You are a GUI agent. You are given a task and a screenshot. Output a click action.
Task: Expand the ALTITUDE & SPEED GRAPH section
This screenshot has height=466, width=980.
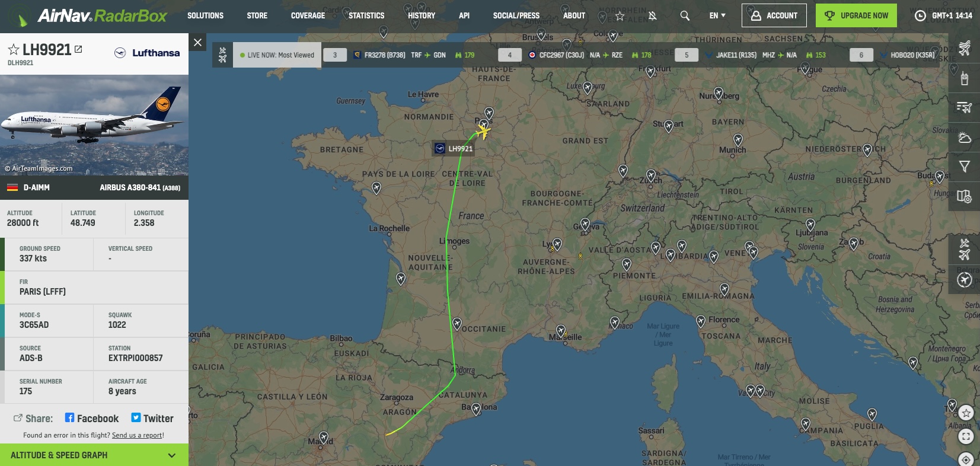(94, 455)
